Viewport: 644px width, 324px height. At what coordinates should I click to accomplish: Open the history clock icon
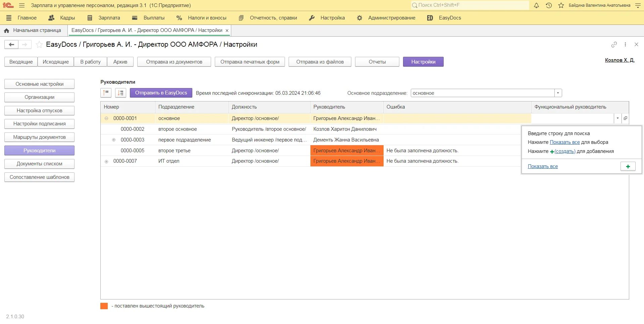pos(549,5)
